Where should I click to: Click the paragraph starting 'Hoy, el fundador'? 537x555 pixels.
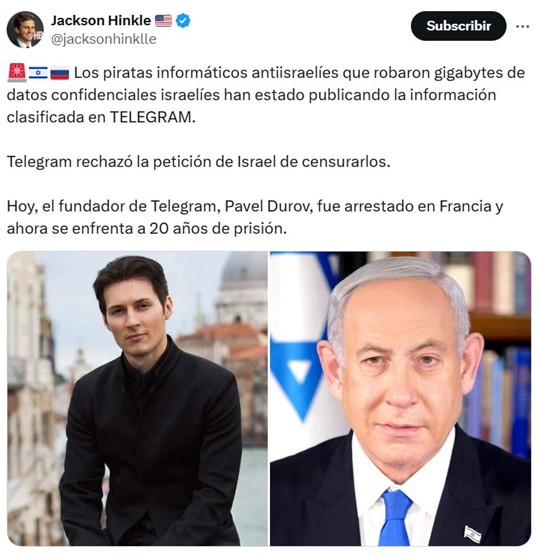point(255,217)
